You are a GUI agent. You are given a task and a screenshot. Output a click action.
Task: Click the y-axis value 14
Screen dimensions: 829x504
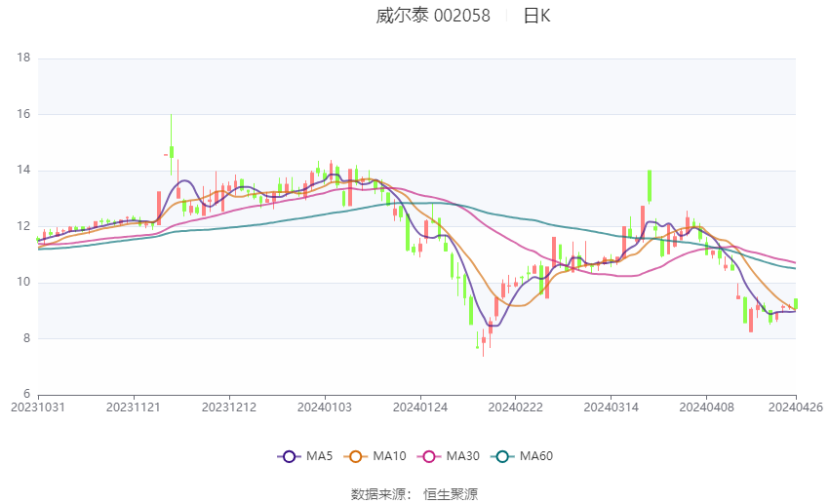tap(23, 170)
